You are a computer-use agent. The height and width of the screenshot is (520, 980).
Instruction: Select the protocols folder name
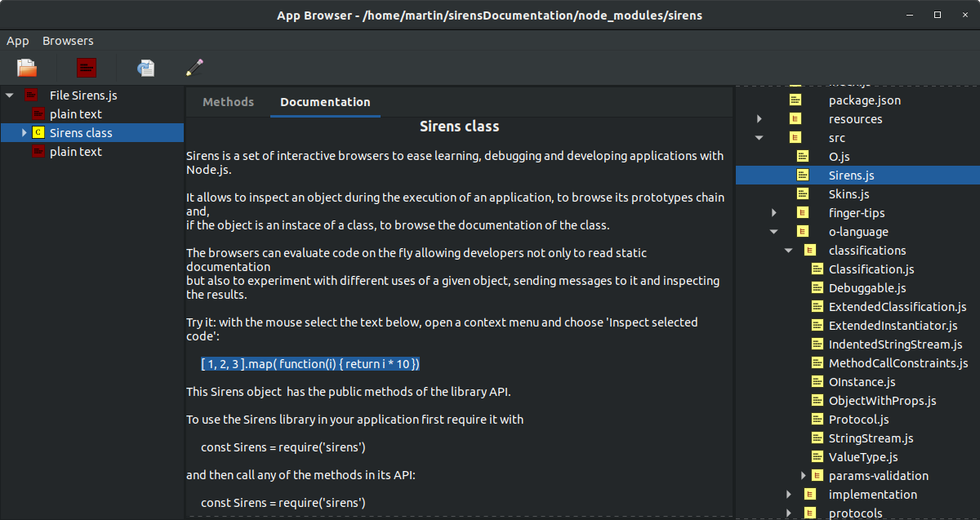(x=855, y=513)
